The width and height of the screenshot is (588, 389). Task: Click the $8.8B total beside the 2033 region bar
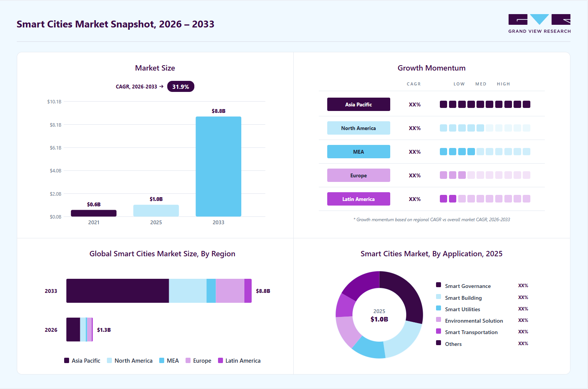(263, 291)
